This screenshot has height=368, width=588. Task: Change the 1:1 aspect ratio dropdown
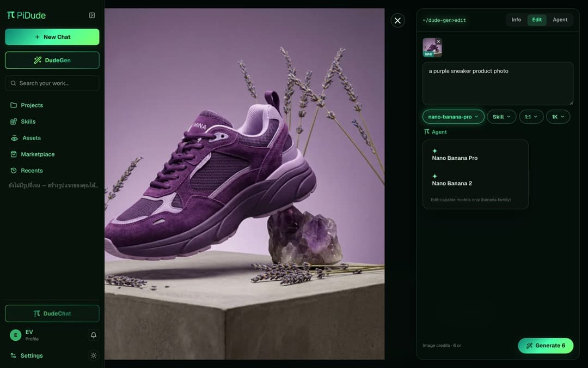tap(531, 117)
